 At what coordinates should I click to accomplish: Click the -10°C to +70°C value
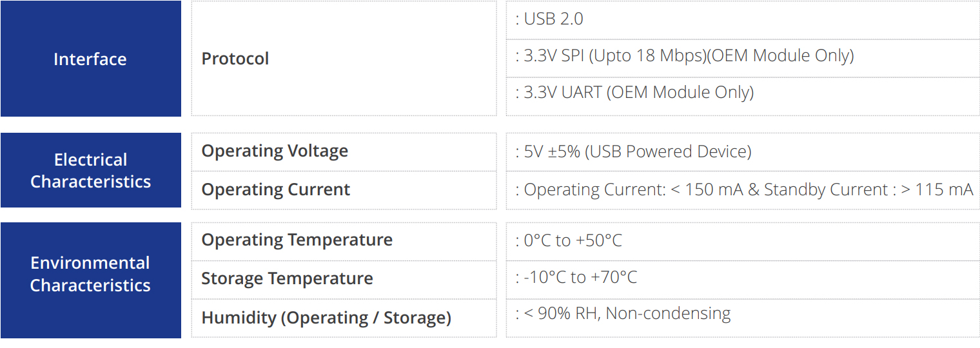tap(580, 278)
